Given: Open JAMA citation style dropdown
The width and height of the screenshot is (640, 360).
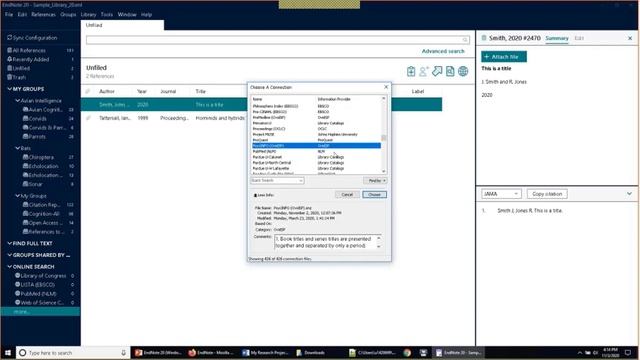Looking at the screenshot, I should (x=501, y=194).
